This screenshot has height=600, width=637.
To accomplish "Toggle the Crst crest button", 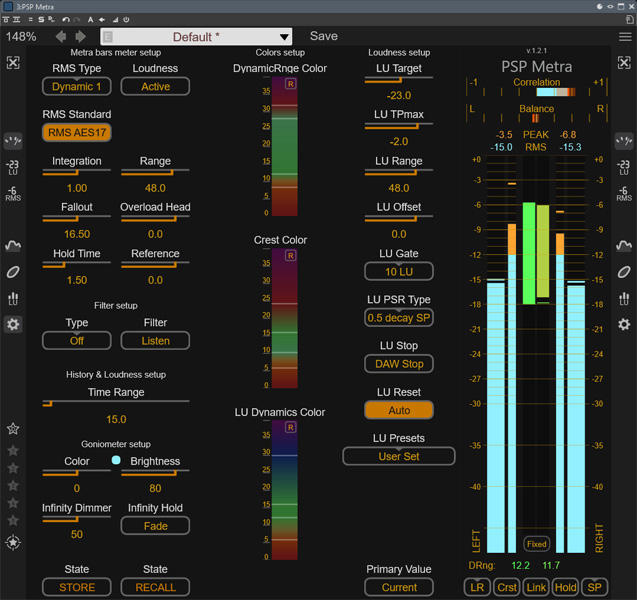I will (x=507, y=587).
